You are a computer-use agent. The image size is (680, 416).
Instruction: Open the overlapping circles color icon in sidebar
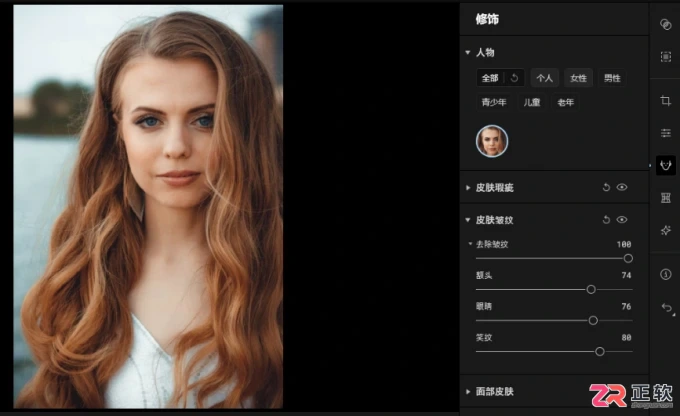(x=665, y=25)
